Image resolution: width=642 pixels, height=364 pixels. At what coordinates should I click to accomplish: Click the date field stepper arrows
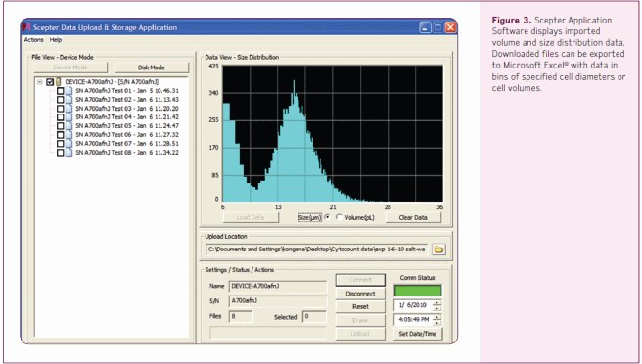click(437, 305)
